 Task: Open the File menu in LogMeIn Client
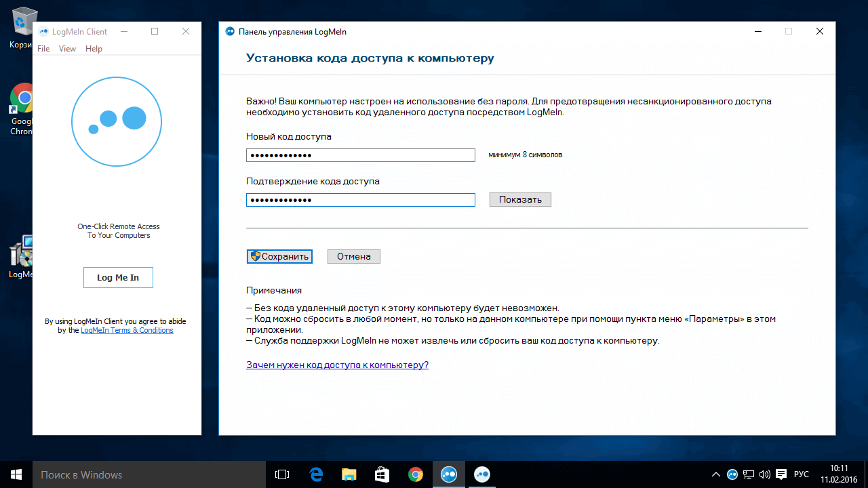[x=43, y=49]
